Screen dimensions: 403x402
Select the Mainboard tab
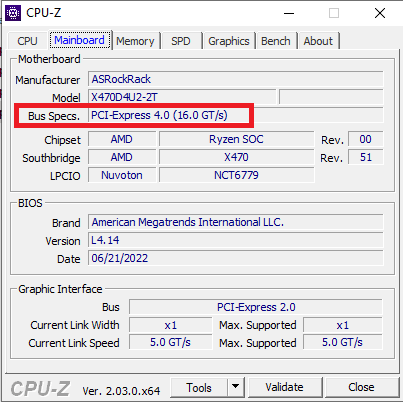pos(79,40)
